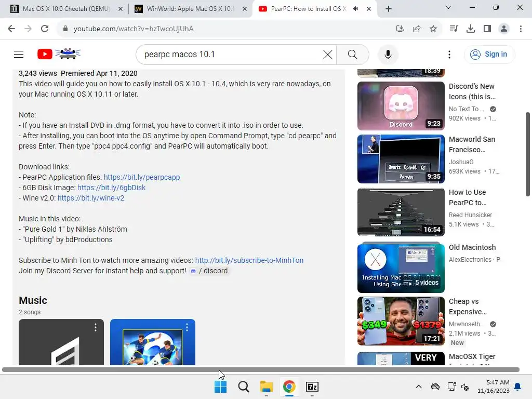Screen dimensions: 532x399
Task: Click the Sign in button
Action: pyautogui.click(x=489, y=54)
